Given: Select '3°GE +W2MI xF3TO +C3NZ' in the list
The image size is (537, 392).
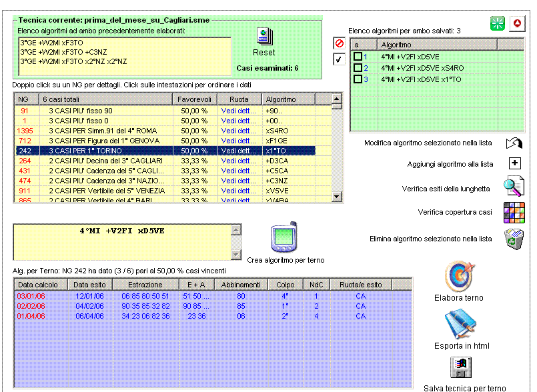Looking at the screenshot, I should click(63, 52).
